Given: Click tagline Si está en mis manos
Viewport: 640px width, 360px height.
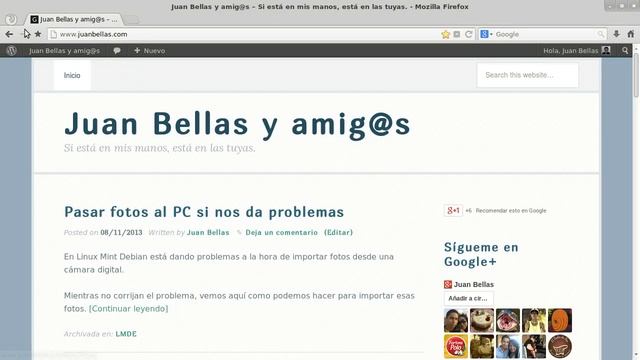Looking at the screenshot, I should (160, 148).
